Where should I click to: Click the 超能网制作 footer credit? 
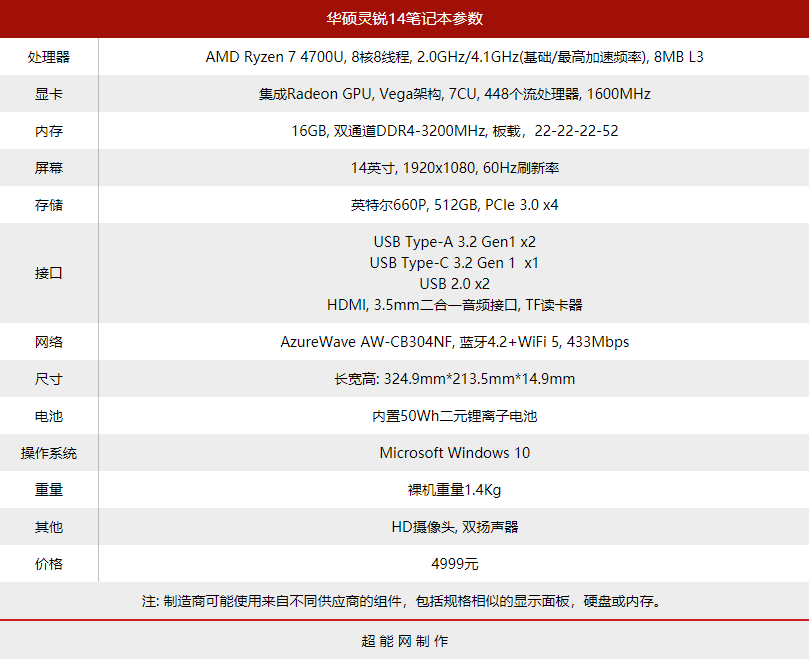point(404,640)
